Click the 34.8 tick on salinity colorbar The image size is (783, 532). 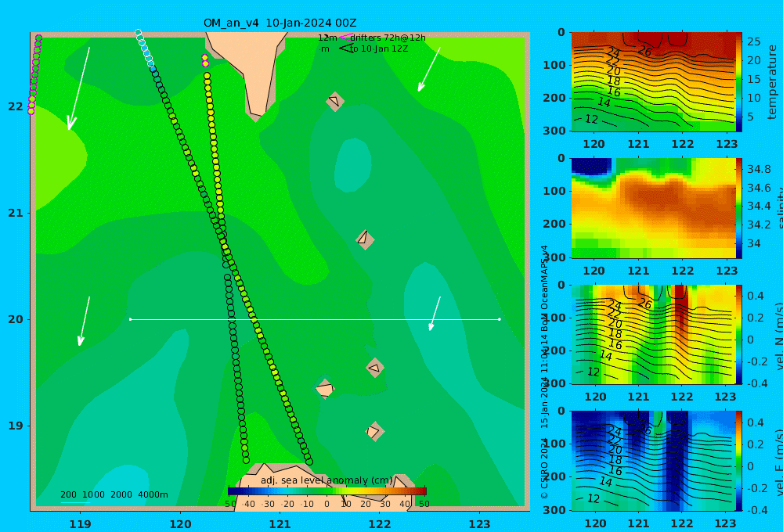point(759,169)
